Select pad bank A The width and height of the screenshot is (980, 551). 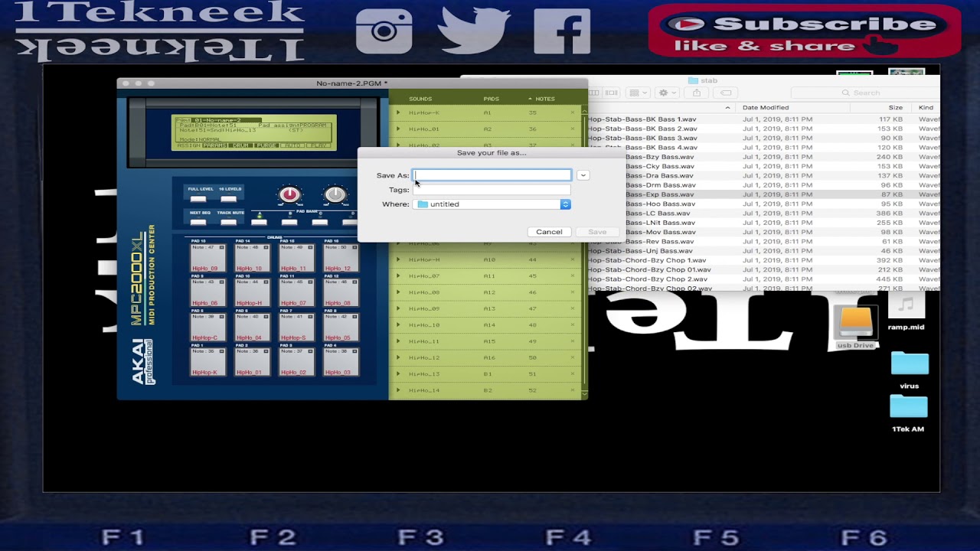point(259,222)
